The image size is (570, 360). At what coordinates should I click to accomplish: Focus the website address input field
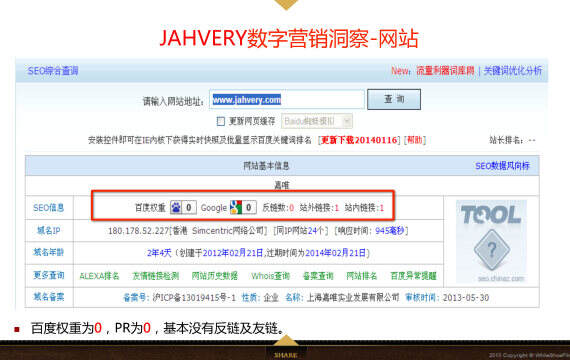[x=287, y=100]
